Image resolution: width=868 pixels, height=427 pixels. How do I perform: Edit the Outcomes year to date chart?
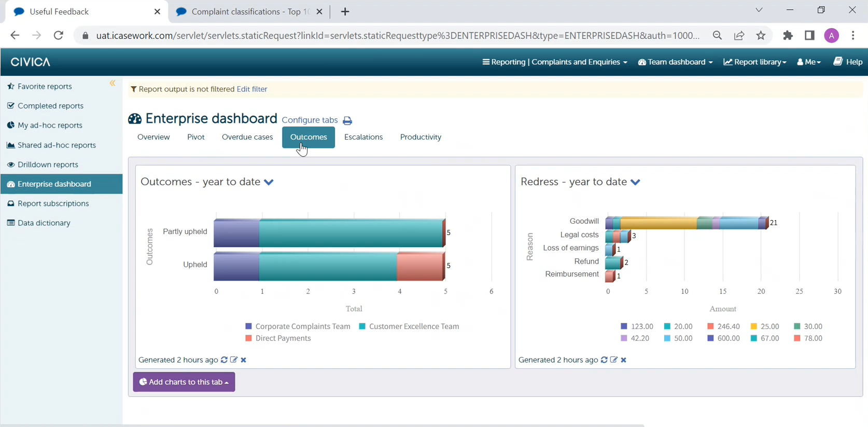[x=234, y=360]
